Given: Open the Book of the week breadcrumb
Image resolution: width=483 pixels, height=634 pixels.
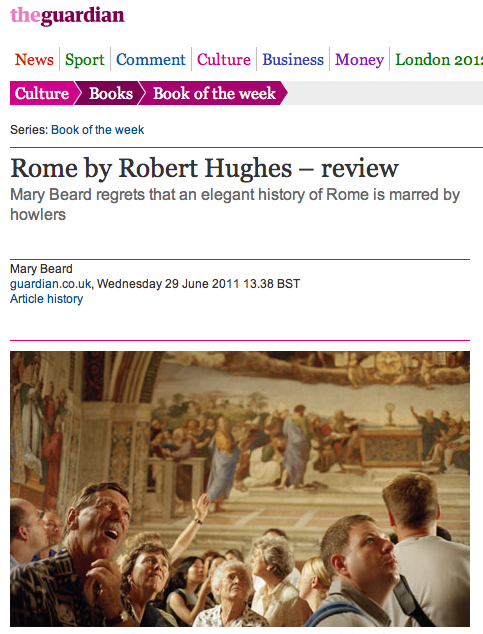Looking at the screenshot, I should click(214, 93).
